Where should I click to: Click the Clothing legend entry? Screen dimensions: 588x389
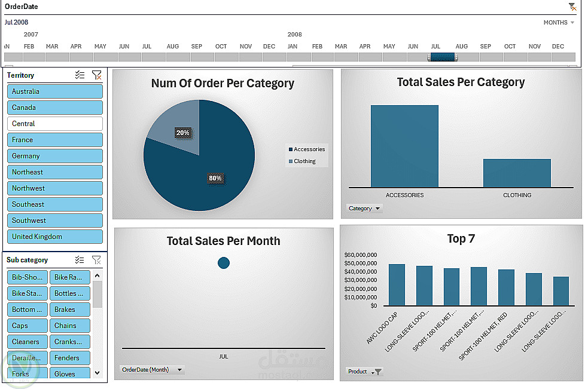pos(302,161)
